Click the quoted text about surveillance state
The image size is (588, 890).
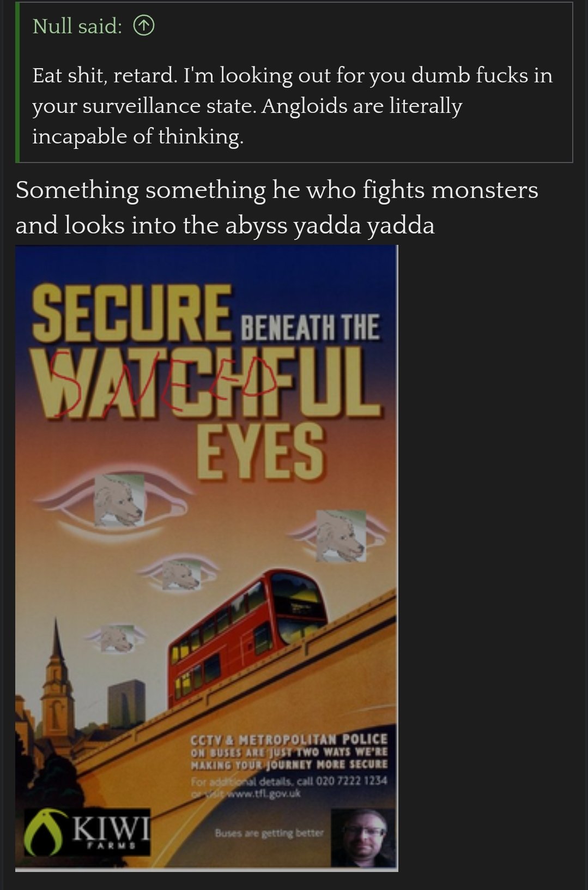click(293, 105)
